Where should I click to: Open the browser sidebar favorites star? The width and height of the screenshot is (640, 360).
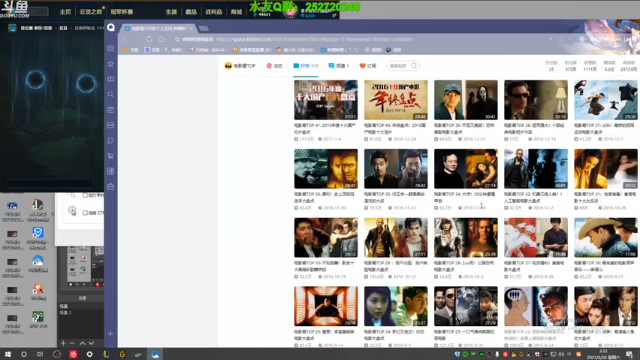coord(111,64)
